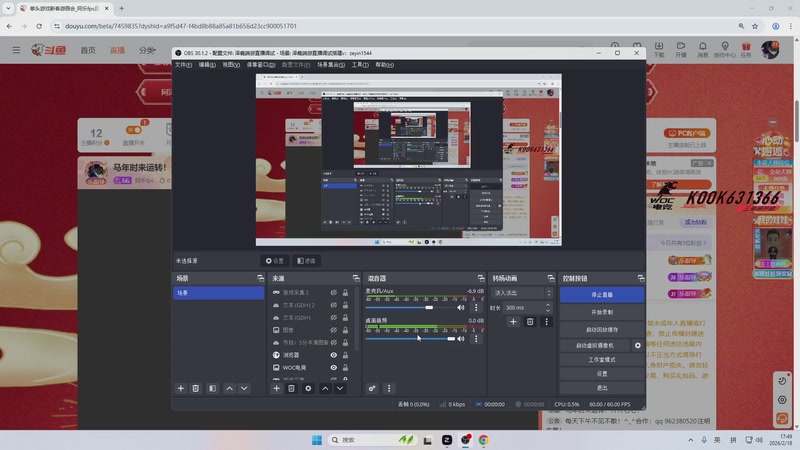The width and height of the screenshot is (800, 450).
Task: Open Chrome icon on Windows taskbar
Action: tap(484, 440)
